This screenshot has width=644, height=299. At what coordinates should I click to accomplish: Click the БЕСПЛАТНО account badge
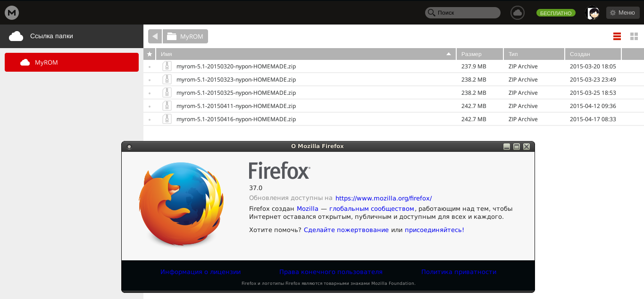(556, 13)
